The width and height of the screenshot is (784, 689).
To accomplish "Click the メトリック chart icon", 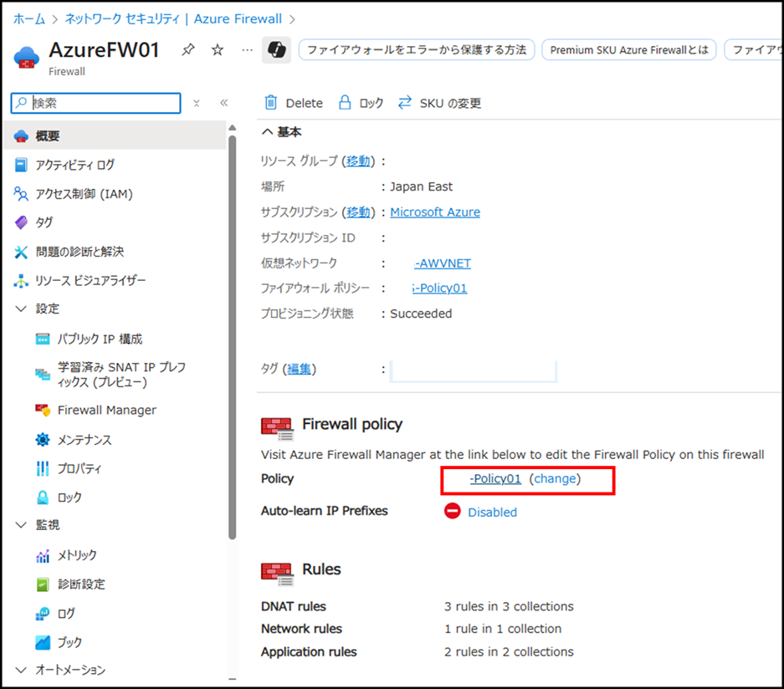I will click(x=43, y=555).
